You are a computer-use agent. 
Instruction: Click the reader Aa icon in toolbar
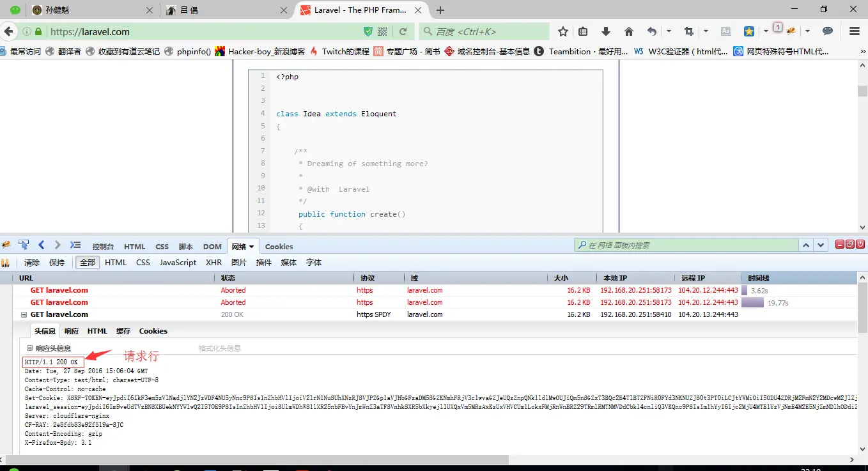point(726,31)
